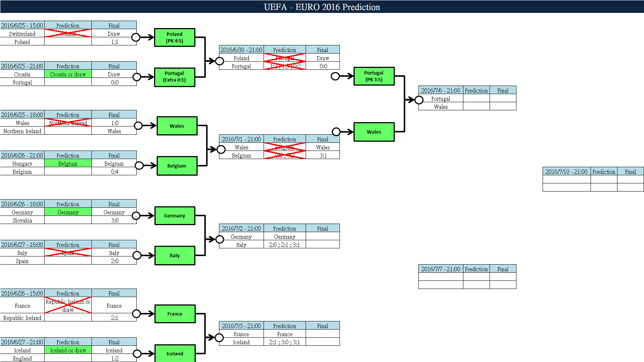Viewport: 644px width, 362px height.
Task: Click the green Germany winner box
Action: [174, 216]
